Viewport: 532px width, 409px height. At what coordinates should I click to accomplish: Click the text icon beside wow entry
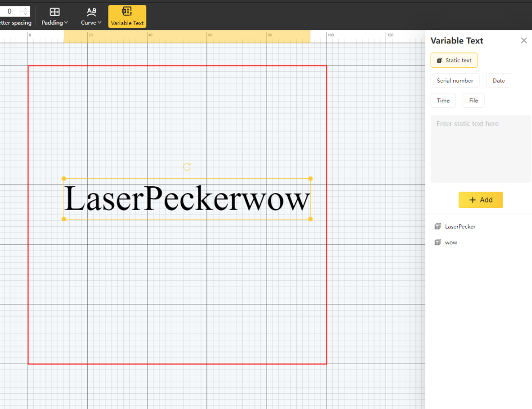tap(438, 242)
